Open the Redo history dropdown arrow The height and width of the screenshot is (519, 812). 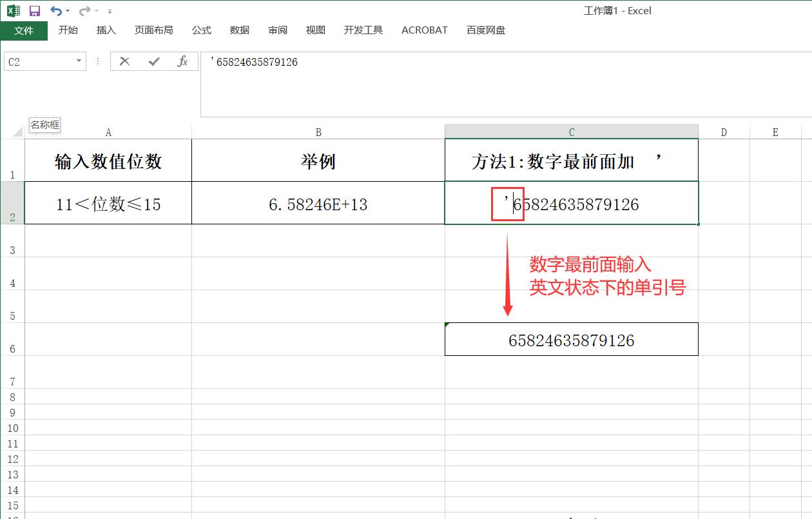pos(97,11)
